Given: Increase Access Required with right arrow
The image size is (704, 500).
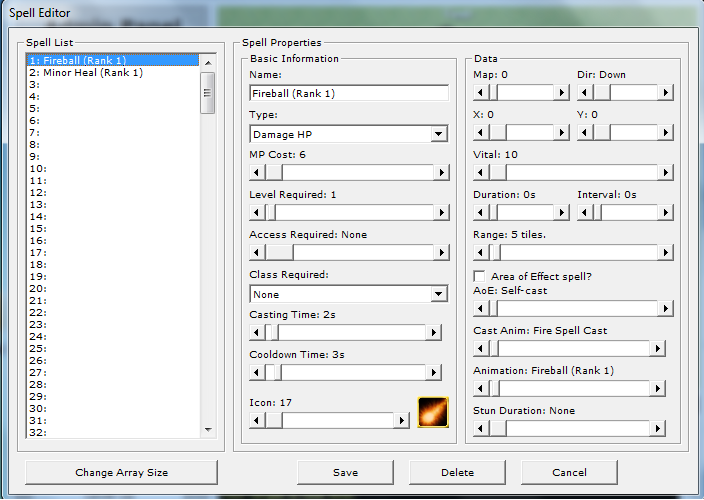Looking at the screenshot, I should click(441, 252).
